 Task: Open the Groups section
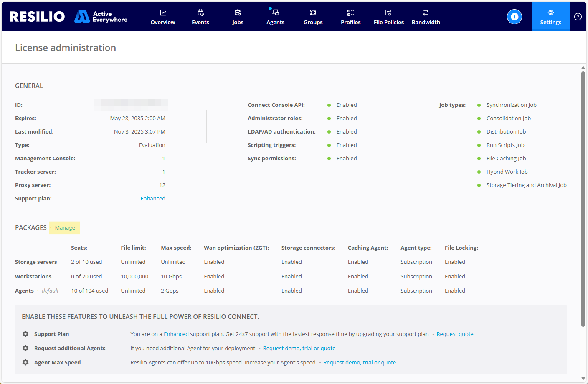tap(313, 17)
